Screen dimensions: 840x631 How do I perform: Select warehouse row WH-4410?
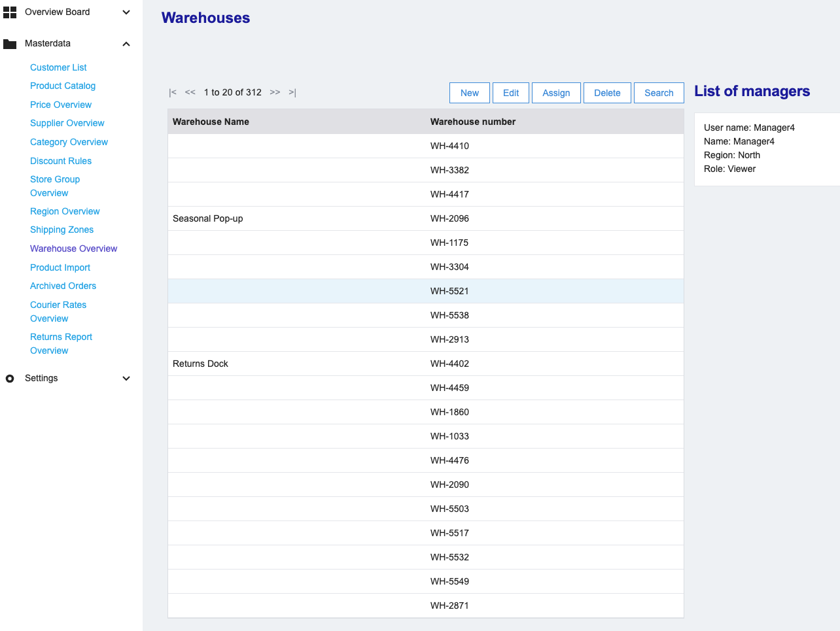426,146
